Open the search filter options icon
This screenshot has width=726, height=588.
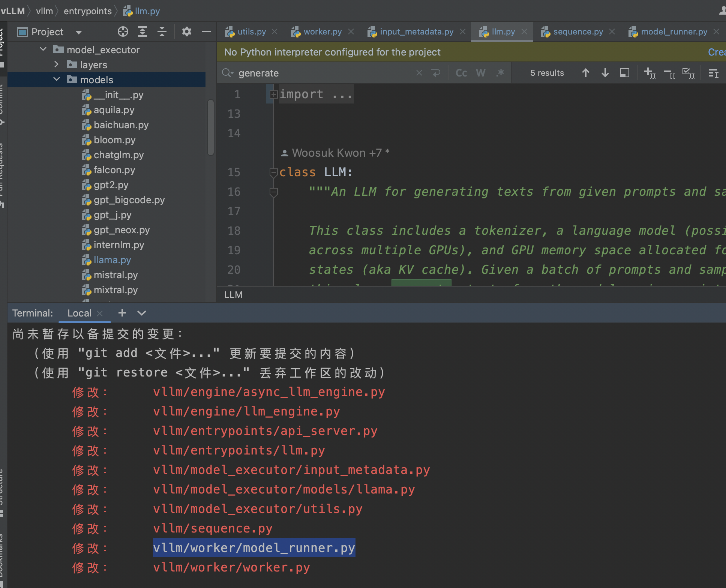[x=713, y=73]
